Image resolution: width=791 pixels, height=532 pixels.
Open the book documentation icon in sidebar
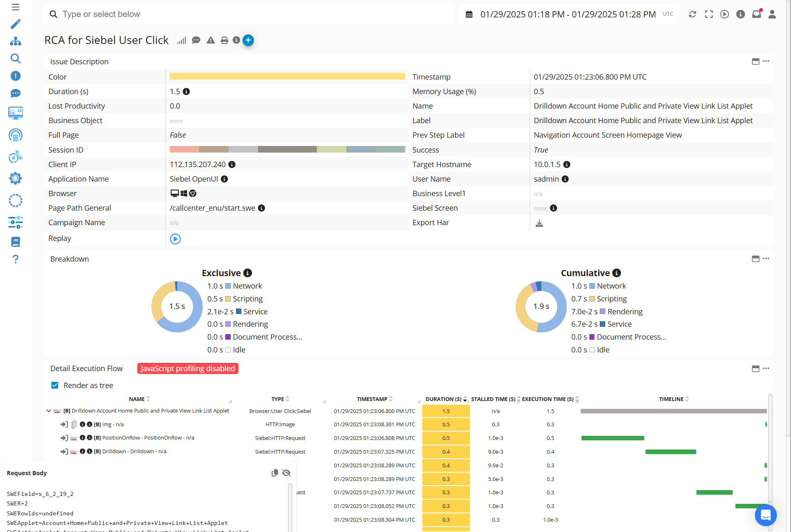click(15, 242)
